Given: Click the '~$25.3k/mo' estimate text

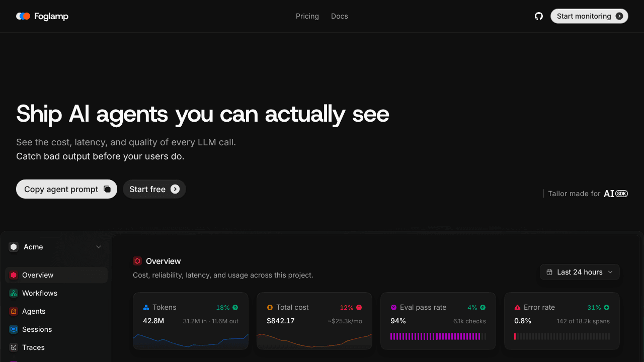Looking at the screenshot, I should (345, 321).
